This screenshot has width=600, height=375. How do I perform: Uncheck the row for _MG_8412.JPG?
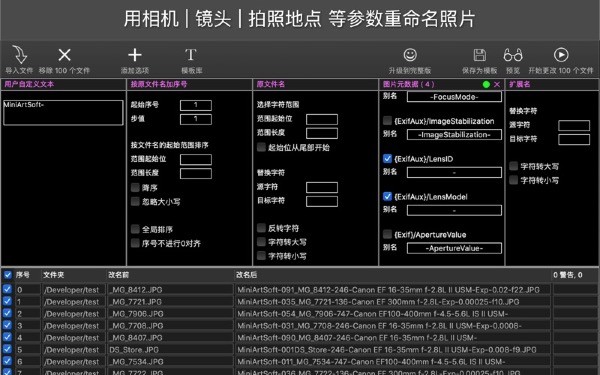tap(7, 289)
